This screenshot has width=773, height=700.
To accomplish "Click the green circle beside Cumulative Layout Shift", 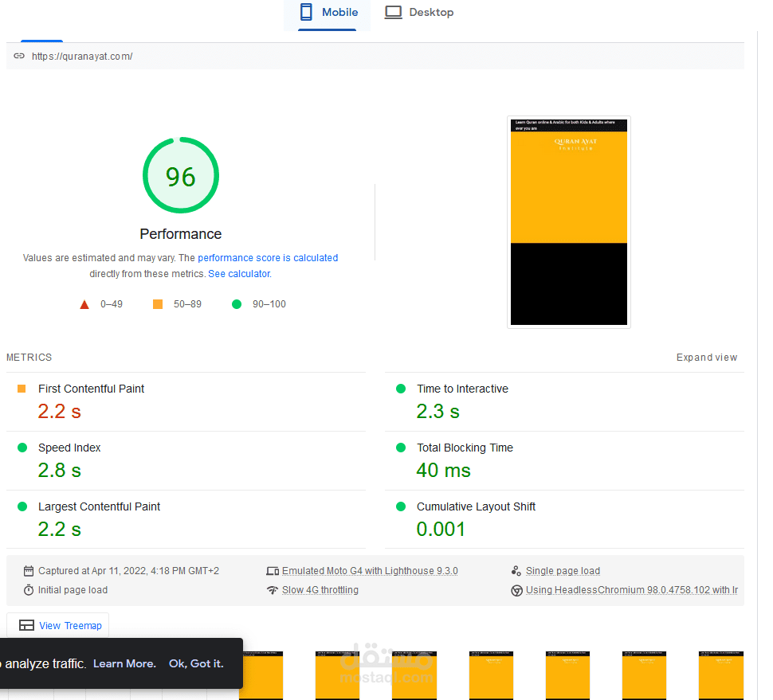I will point(399,506).
